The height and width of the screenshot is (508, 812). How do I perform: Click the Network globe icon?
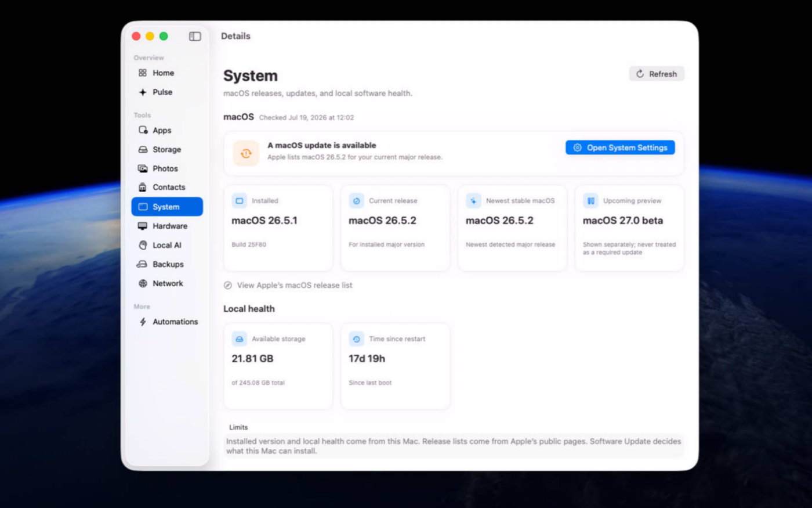(143, 283)
